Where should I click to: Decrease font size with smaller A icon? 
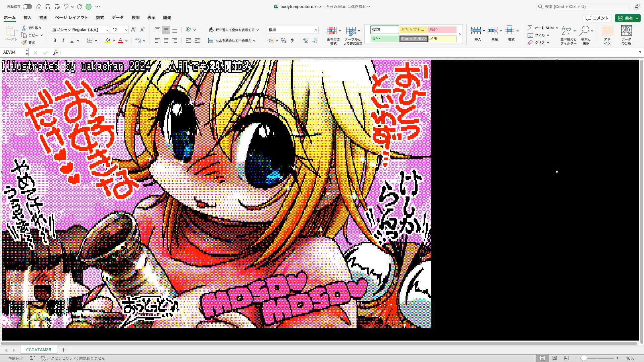coord(142,30)
